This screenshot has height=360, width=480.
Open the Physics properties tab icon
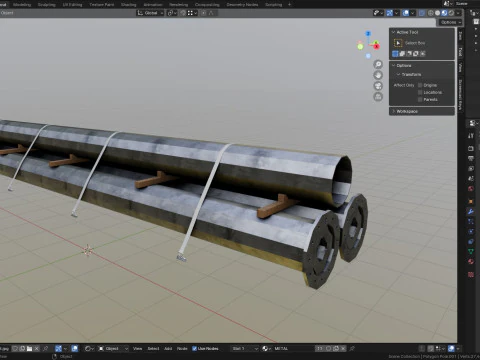pos(471,231)
